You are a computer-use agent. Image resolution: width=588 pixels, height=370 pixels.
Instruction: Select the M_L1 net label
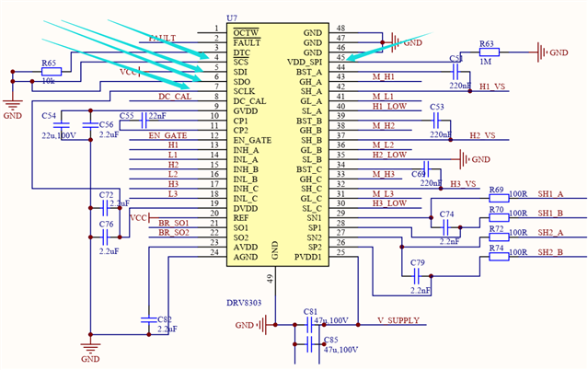point(383,96)
